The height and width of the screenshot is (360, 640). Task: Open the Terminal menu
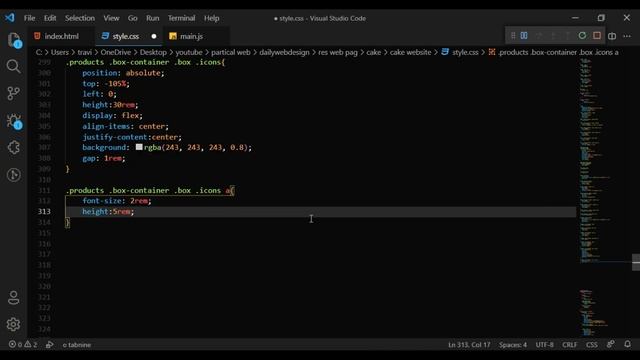point(181,18)
